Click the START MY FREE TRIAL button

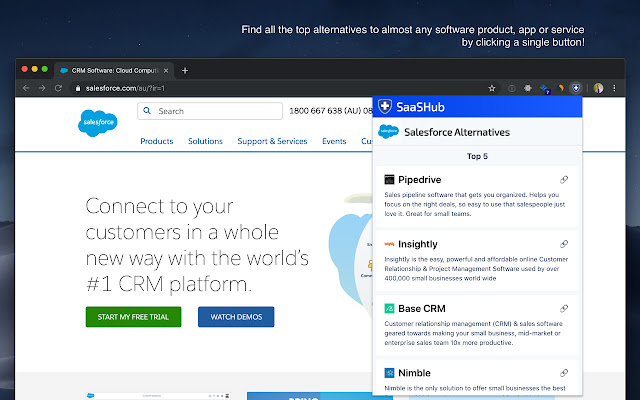pos(133,317)
